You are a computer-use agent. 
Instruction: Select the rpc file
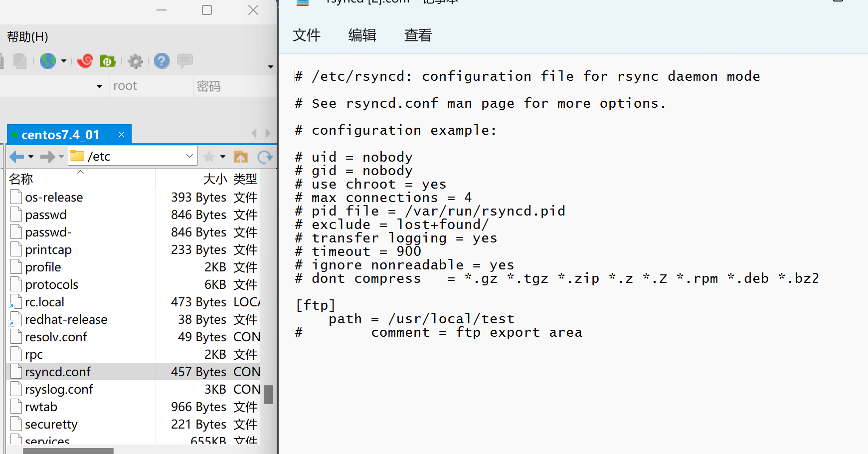coord(34,354)
